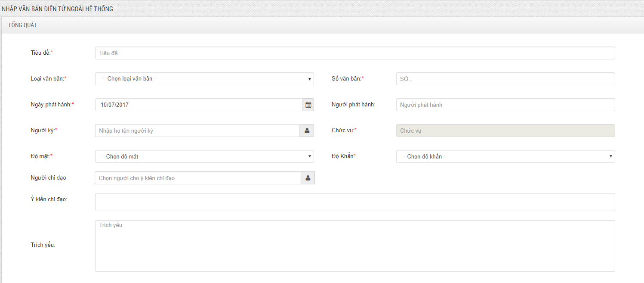644x283 pixels.
Task: Click the person icon beside Người chỉ đạo
Action: click(x=308, y=178)
